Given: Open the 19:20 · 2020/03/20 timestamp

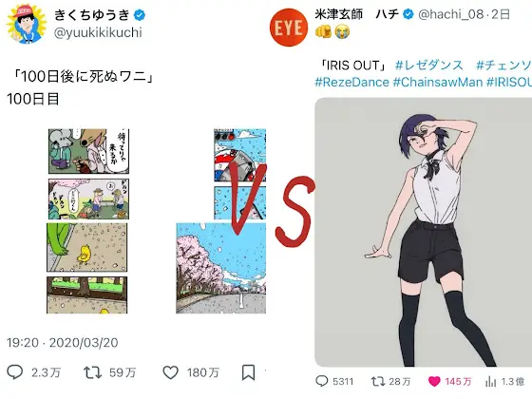Looking at the screenshot, I should (63, 342).
